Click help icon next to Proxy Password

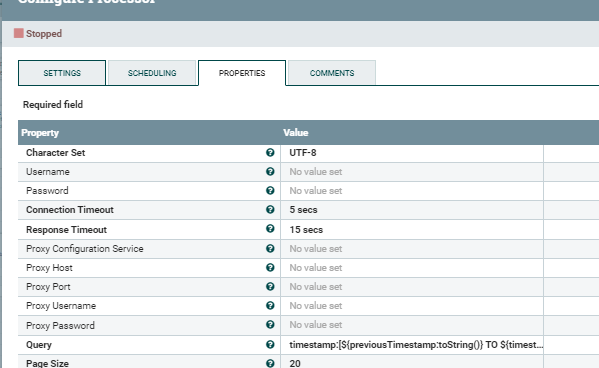(x=270, y=324)
